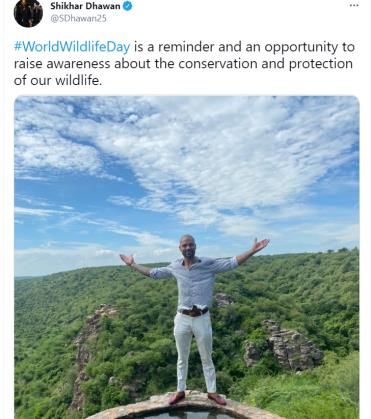Open the #WorldWildlifeDay hashtag link
Screen dimensions: 371x419
coord(72,46)
